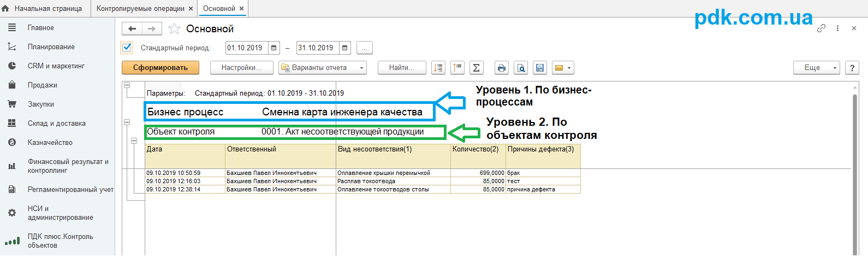The height and width of the screenshot is (257, 868).
Task: Go back with the left arrow button
Action: pos(132,28)
